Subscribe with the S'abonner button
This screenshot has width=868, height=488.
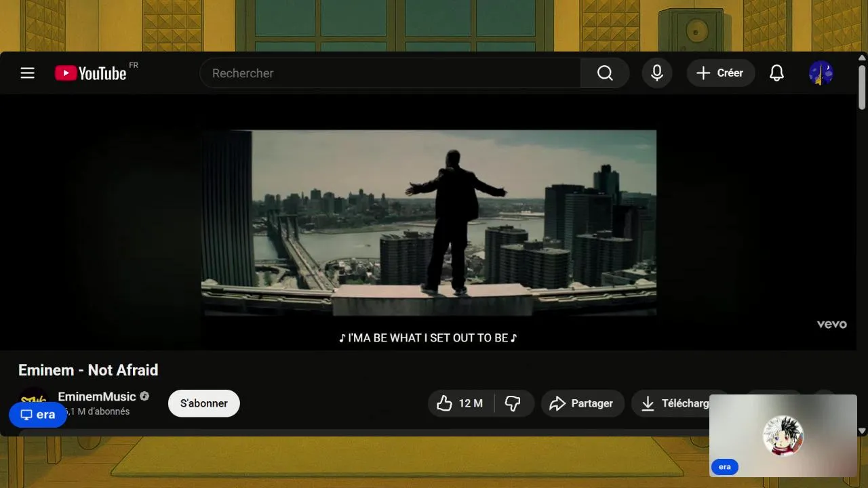pos(204,403)
